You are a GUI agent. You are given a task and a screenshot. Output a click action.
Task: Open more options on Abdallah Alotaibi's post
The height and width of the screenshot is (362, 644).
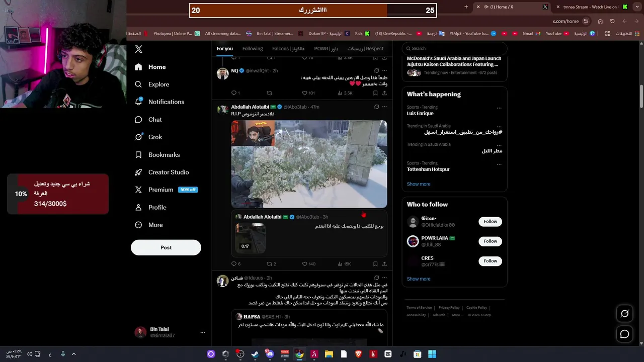click(x=384, y=107)
